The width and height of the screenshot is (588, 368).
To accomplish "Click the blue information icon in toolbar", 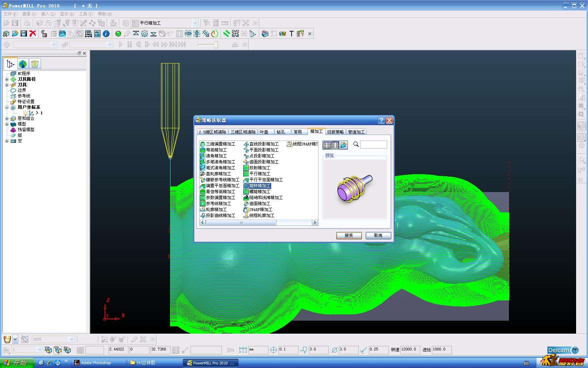I will coord(106,34).
